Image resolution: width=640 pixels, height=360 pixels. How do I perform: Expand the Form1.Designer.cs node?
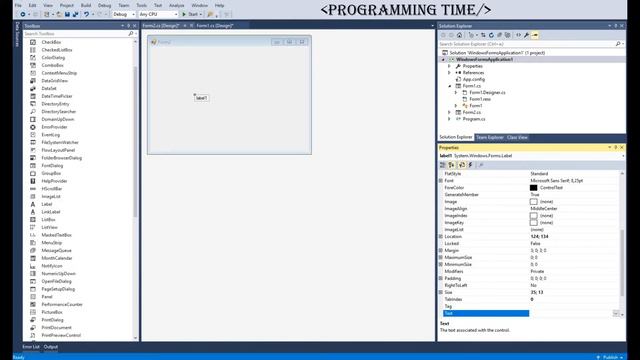[x=456, y=93]
